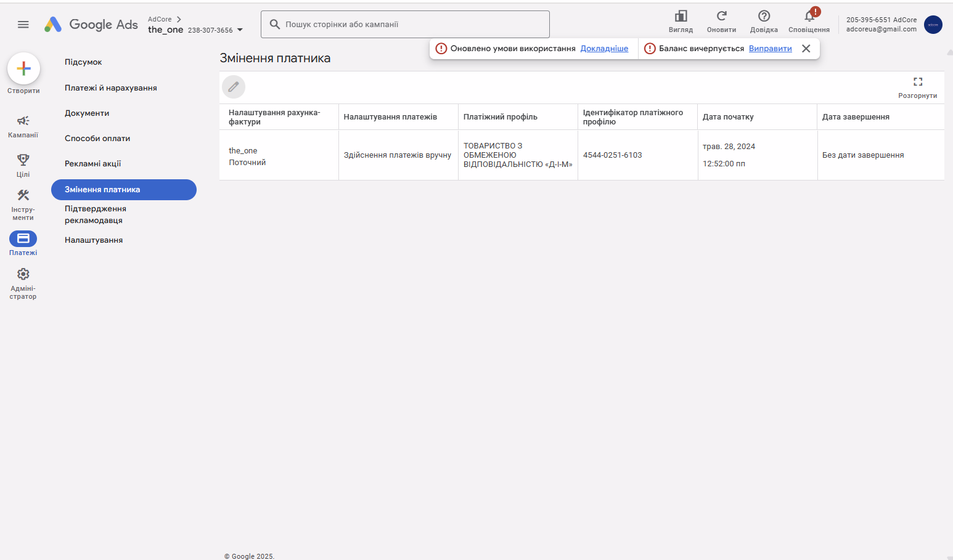This screenshot has width=953, height=560.
Task: Click Здійснення платежів вручну cell
Action: 398,155
